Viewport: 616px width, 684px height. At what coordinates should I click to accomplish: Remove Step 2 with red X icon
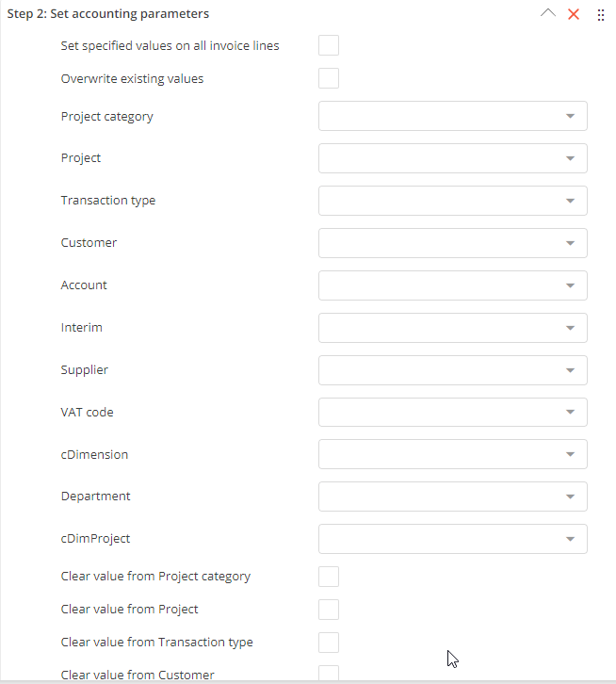574,14
